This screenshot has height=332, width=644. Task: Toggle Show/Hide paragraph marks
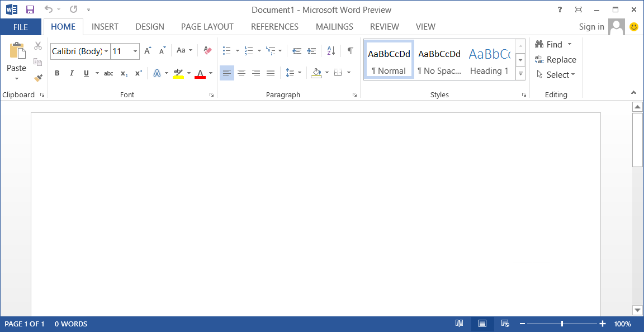click(x=350, y=50)
